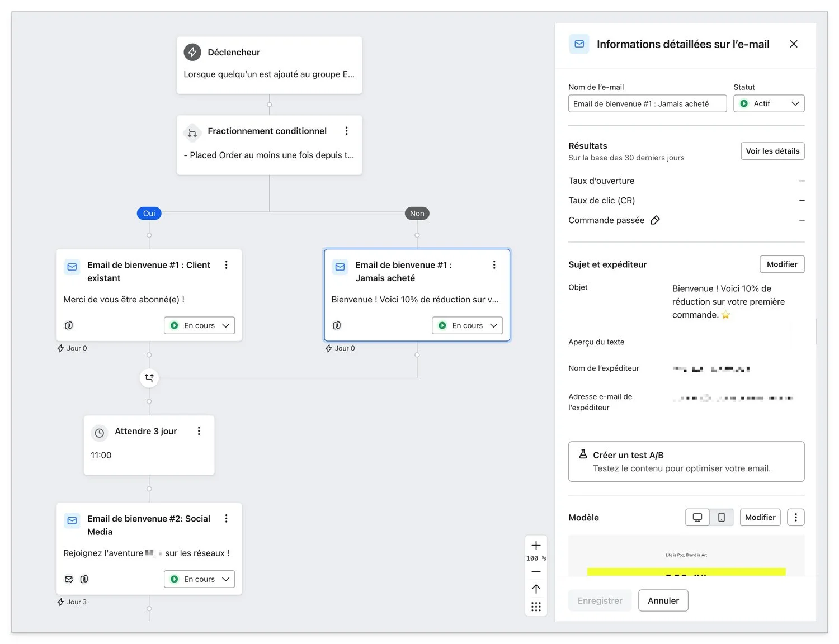Viewport: 839px width, 644px height.
Task: Switch template preview to desktop view
Action: [x=697, y=518]
